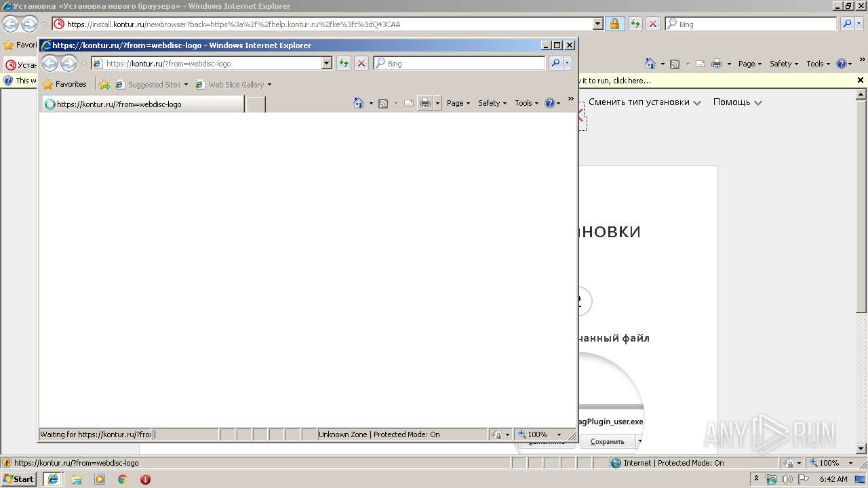This screenshot has height=488, width=868.
Task: Click the 6:42 AM clock
Action: pyautogui.click(x=833, y=479)
